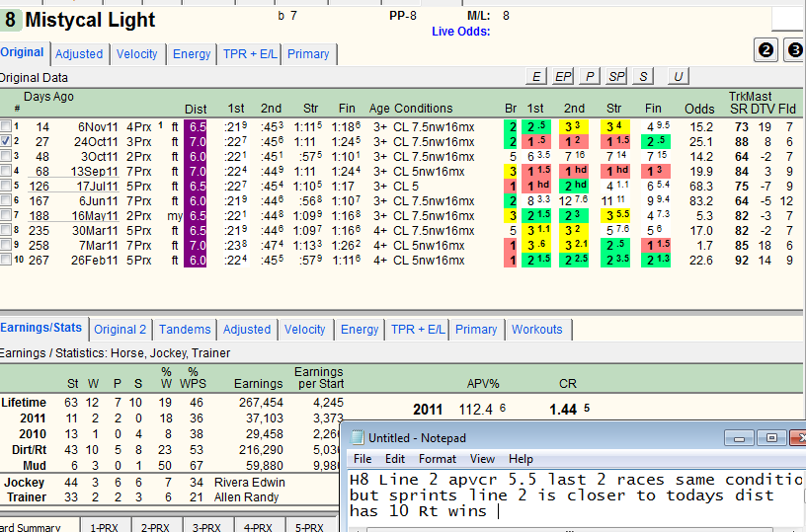This screenshot has width=806, height=532.
Task: Open the lower Energy tab
Action: [x=360, y=330]
